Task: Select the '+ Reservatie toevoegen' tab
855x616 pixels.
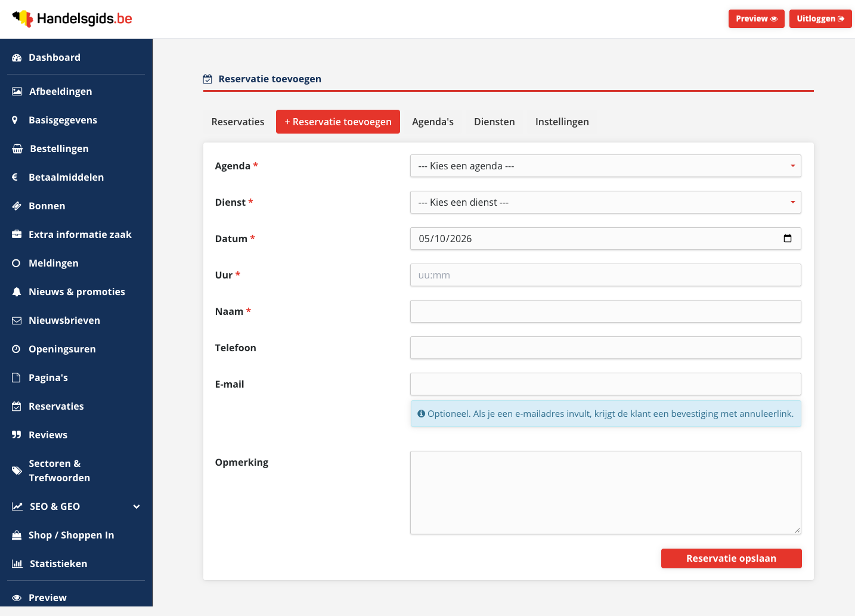Action: [x=338, y=122]
